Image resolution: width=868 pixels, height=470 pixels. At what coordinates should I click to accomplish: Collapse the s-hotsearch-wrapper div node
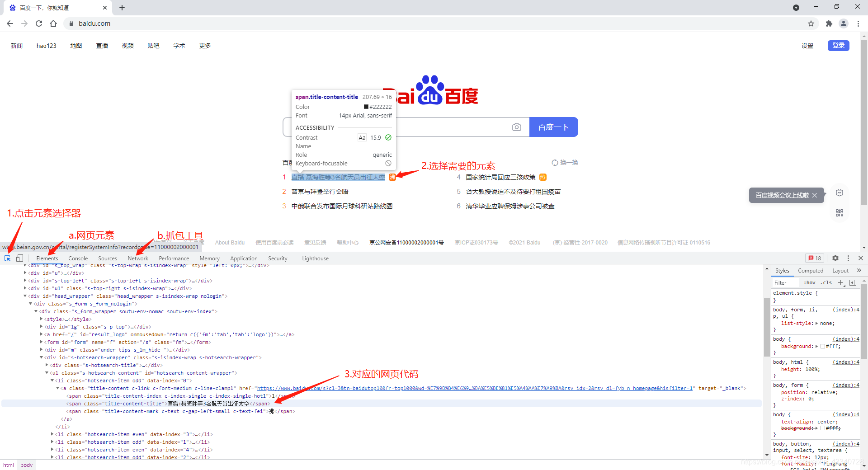41,357
